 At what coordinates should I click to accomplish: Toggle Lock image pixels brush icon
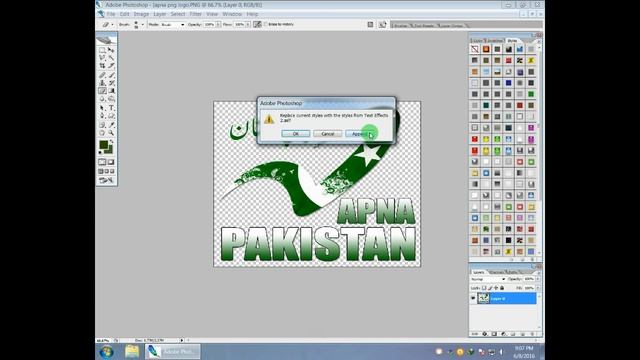pos(490,288)
